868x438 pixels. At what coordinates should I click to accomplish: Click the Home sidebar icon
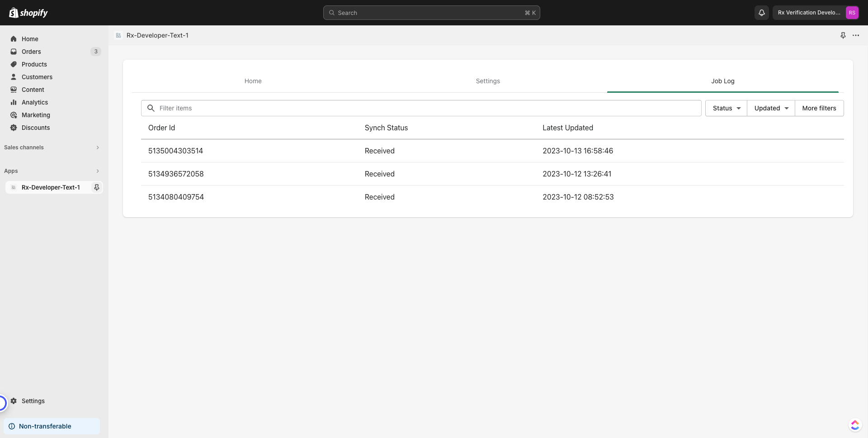(14, 39)
